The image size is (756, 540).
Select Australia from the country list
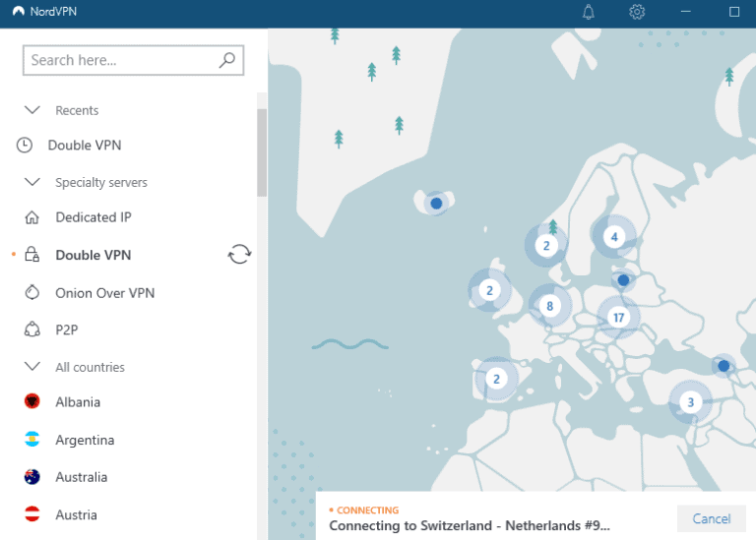pyautogui.click(x=81, y=477)
